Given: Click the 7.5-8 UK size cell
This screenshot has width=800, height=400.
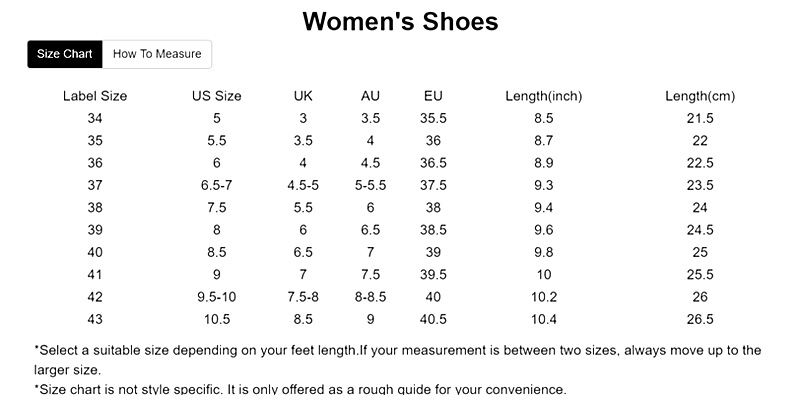Looking at the screenshot, I should point(303,297).
